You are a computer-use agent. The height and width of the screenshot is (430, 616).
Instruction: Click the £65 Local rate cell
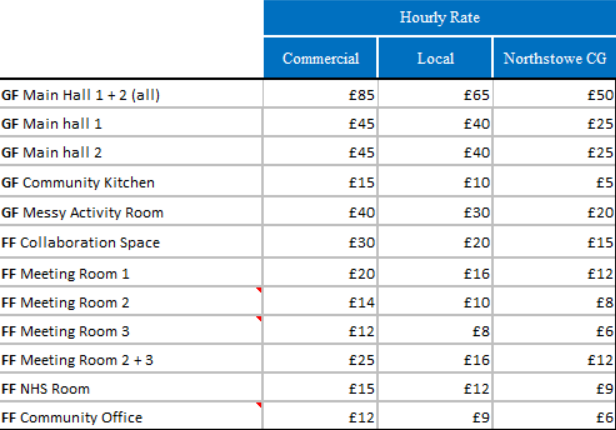click(435, 96)
